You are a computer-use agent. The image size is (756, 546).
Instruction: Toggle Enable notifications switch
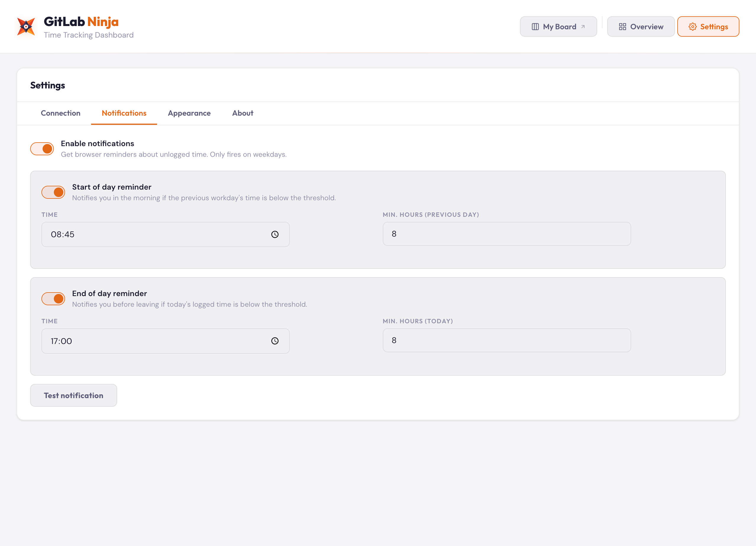pos(42,149)
